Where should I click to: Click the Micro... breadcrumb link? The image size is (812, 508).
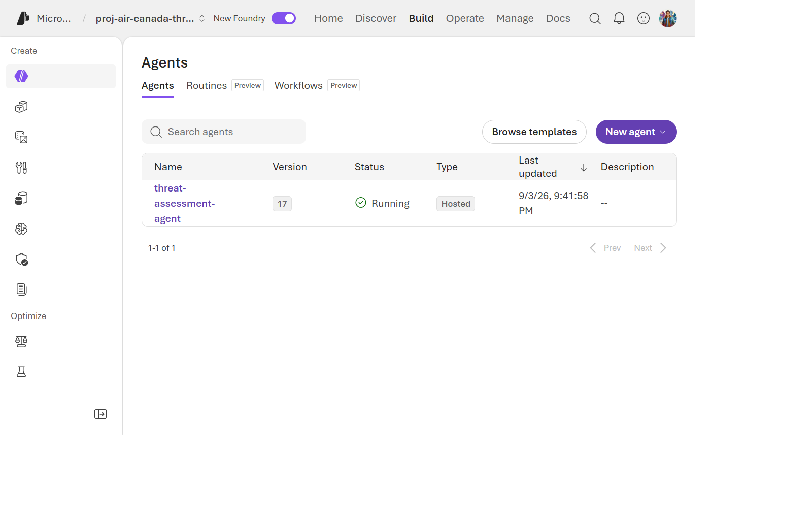[54, 18]
